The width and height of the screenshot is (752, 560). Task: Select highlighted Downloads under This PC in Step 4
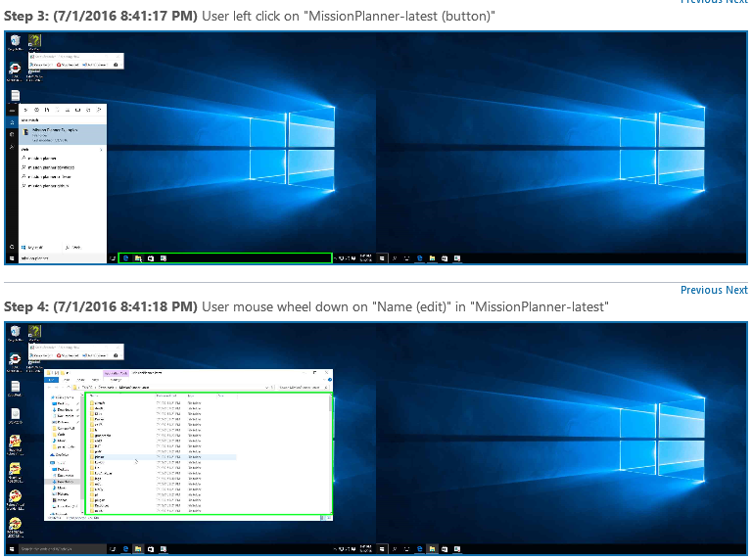pyautogui.click(x=64, y=482)
